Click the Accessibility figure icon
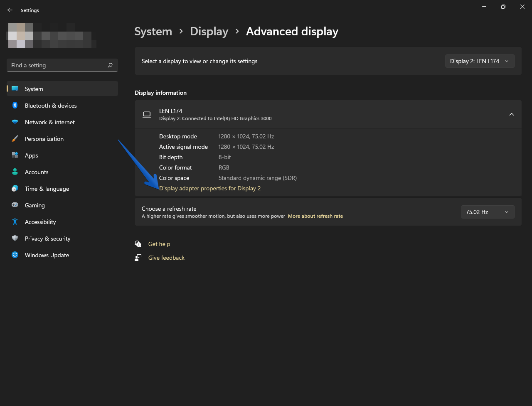532x406 pixels. point(15,222)
